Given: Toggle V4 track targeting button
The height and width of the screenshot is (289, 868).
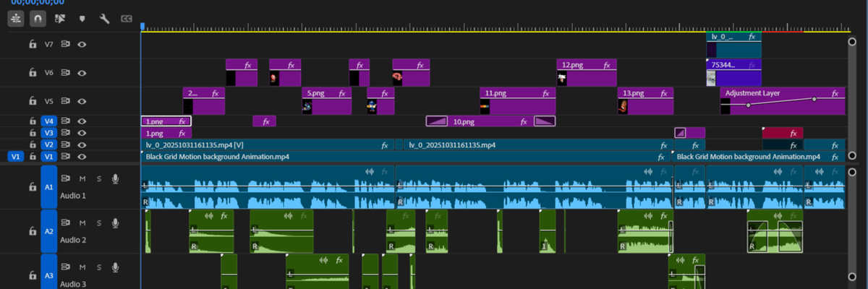Looking at the screenshot, I should (x=48, y=121).
